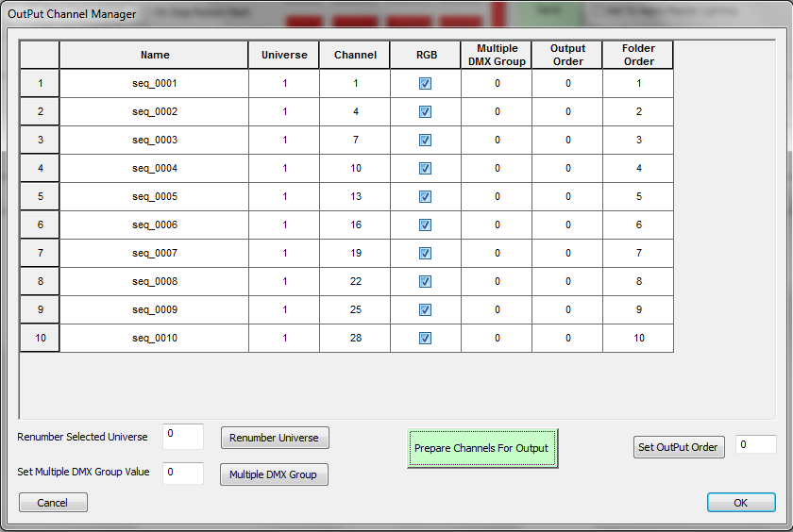
Task: Select the seq_0005 name cell
Action: (x=154, y=196)
